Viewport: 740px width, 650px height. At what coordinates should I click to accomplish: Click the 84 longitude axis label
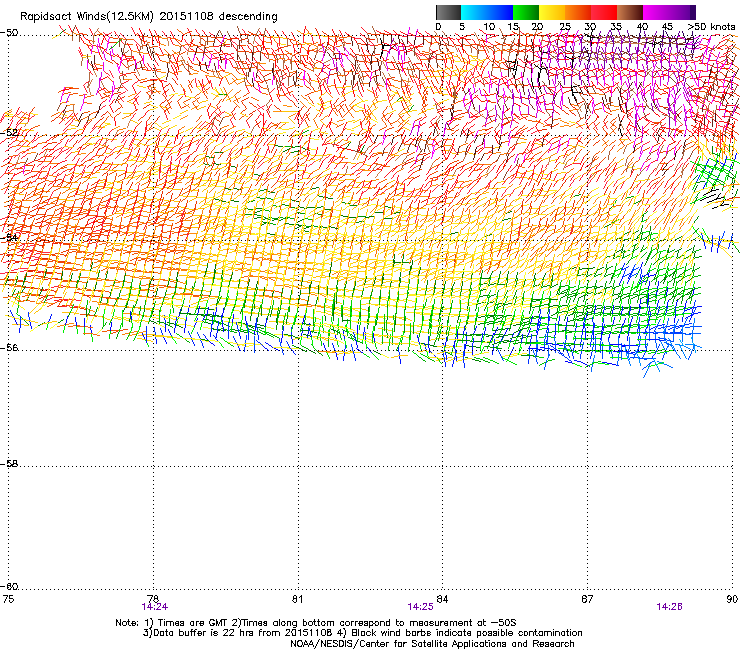point(442,599)
